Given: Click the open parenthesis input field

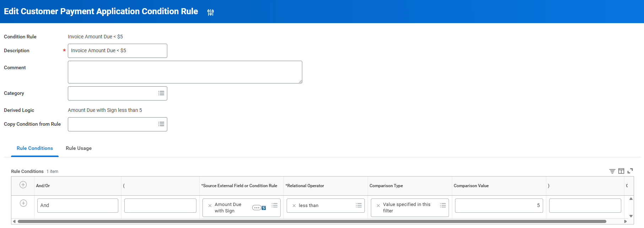Looking at the screenshot, I should coord(160,206).
